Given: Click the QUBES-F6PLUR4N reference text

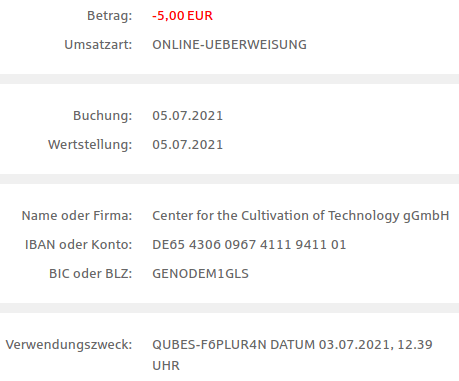Looking at the screenshot, I should pos(209,345).
